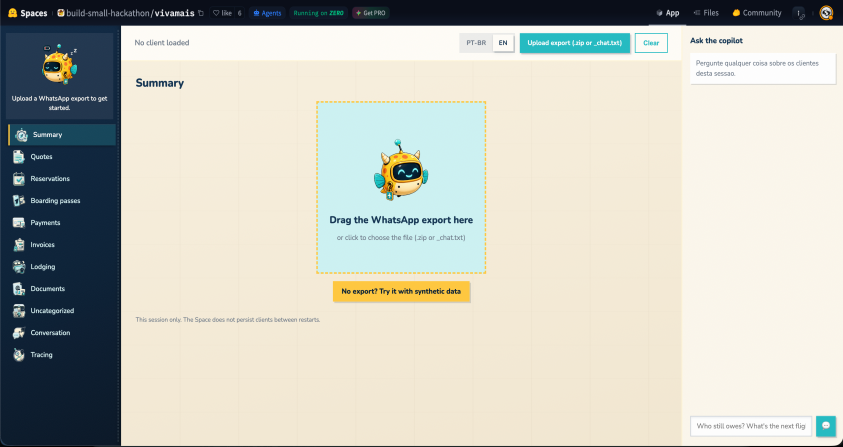Viewport: 843px width, 447px height.
Task: Click the copilot message placeholder box
Action: tap(763, 68)
